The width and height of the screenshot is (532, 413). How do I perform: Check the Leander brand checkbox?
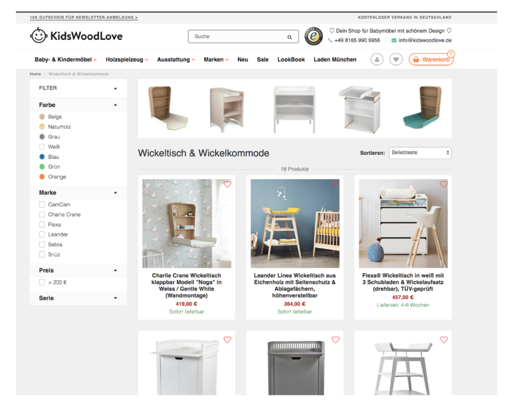click(42, 234)
